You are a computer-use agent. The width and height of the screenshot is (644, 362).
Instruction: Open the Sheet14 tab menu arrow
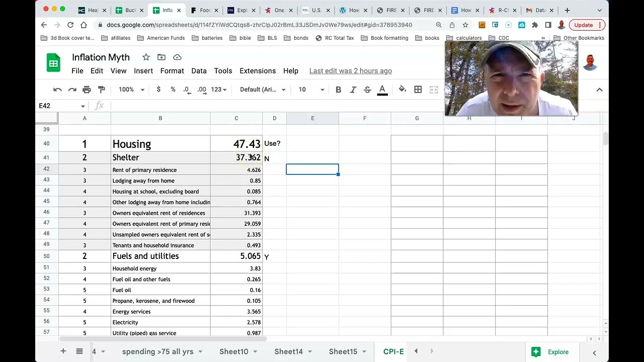click(309, 351)
